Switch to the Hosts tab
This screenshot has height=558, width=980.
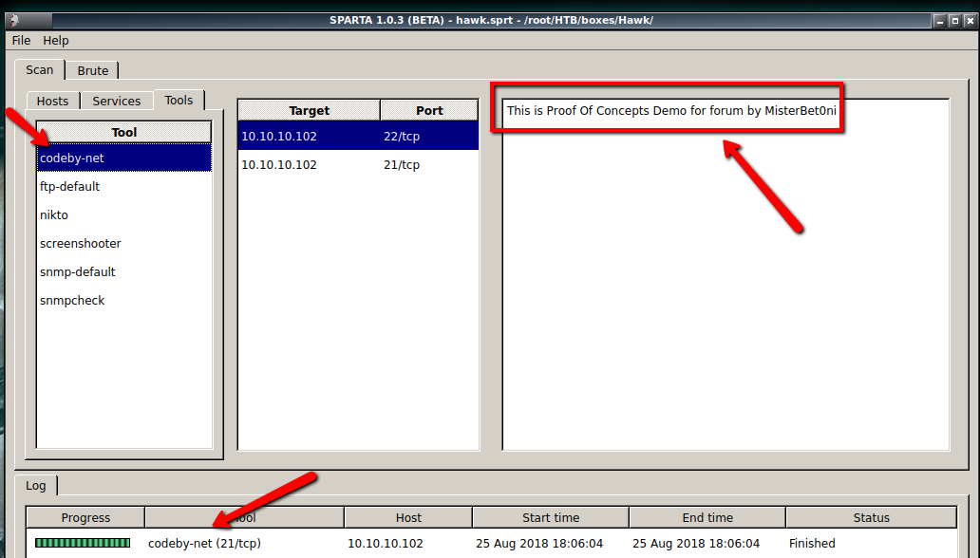tap(53, 102)
